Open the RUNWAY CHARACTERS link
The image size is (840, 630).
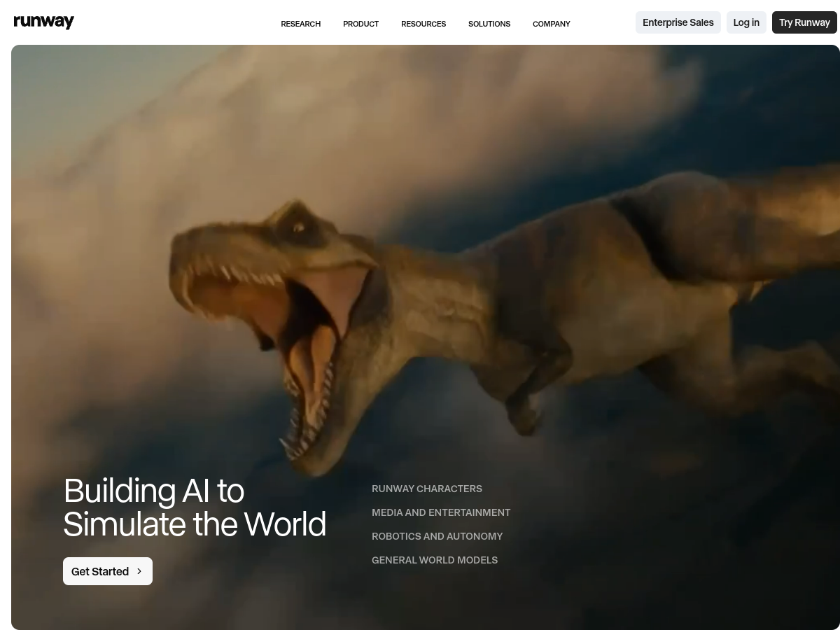pos(427,489)
